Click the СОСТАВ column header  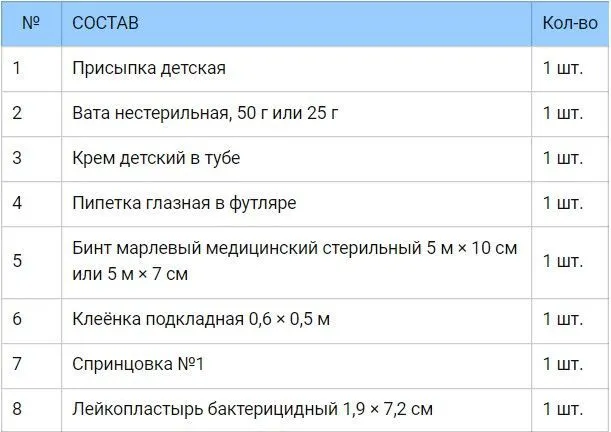tap(106, 23)
